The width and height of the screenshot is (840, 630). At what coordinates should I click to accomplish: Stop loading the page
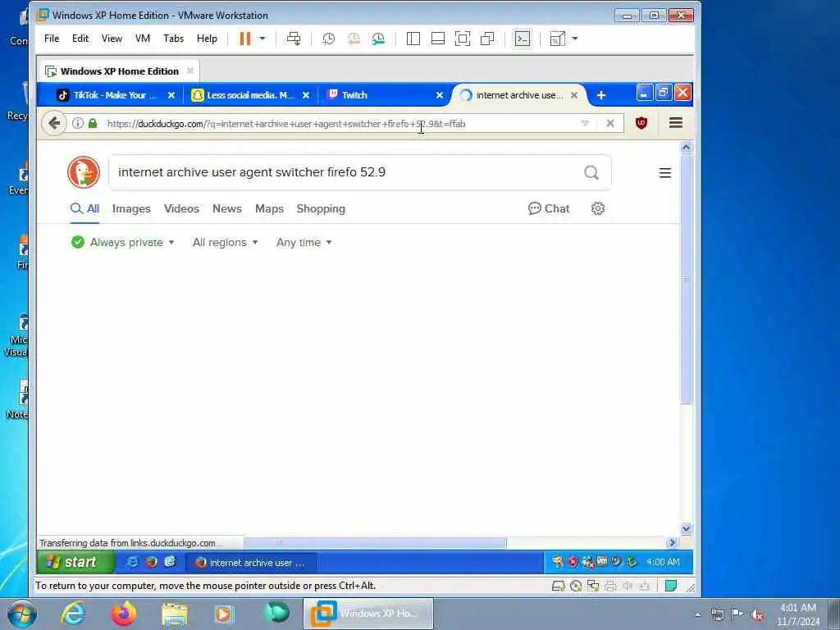[x=609, y=123]
